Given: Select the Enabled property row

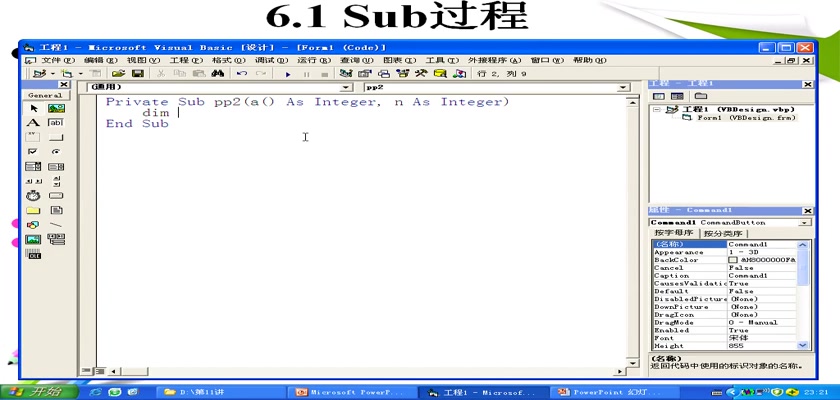Looking at the screenshot, I should 725,330.
